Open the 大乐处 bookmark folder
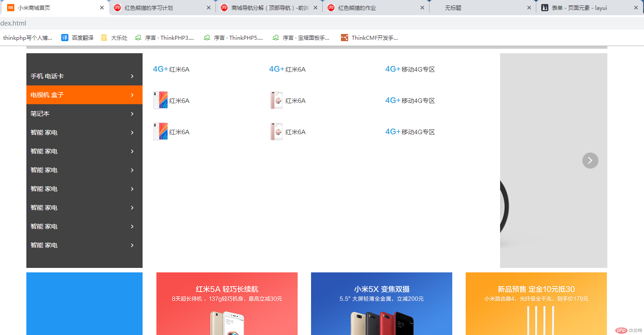The height and width of the screenshot is (335, 644). 114,38
